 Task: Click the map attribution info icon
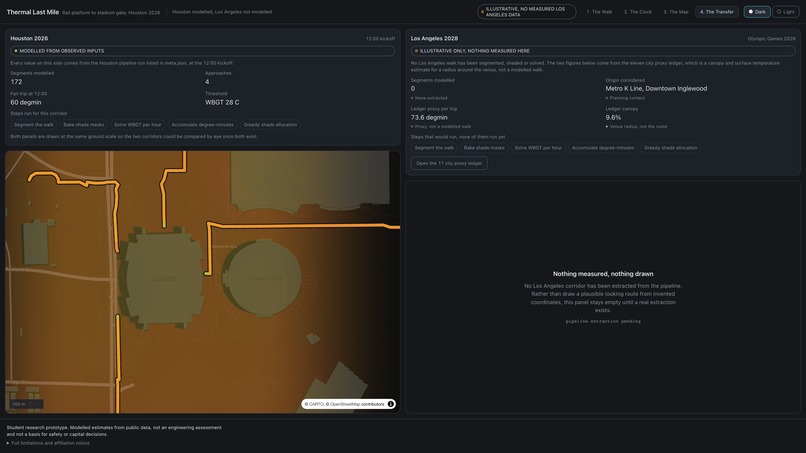[391, 404]
